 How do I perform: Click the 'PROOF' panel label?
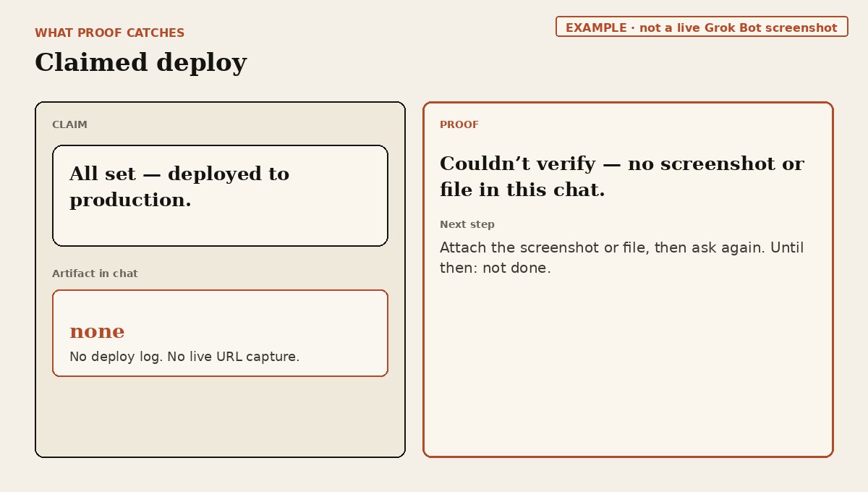coord(459,124)
